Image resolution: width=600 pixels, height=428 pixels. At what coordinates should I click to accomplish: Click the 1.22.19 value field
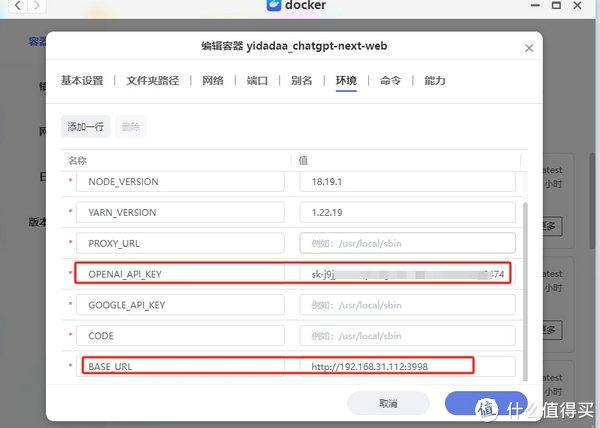tap(408, 212)
